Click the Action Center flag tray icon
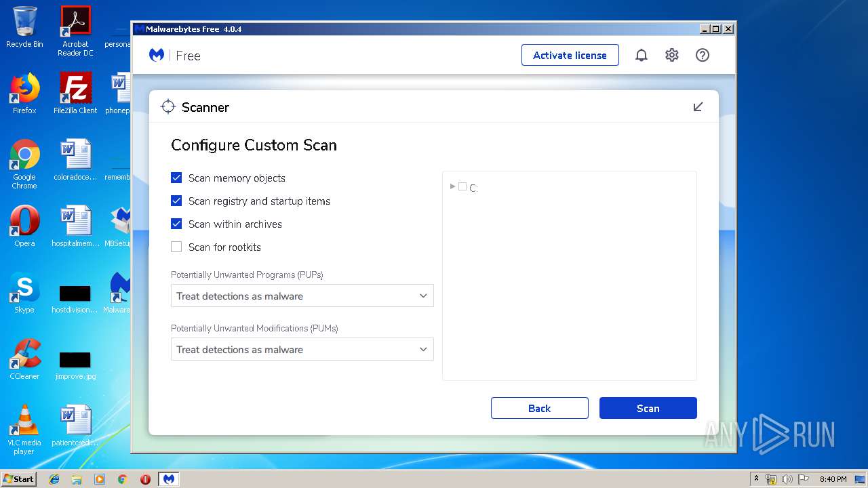The image size is (868, 488). (x=803, y=479)
